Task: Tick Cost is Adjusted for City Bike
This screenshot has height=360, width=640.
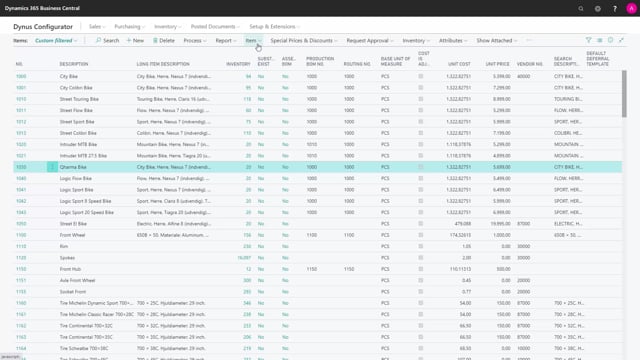Action: pos(421,76)
